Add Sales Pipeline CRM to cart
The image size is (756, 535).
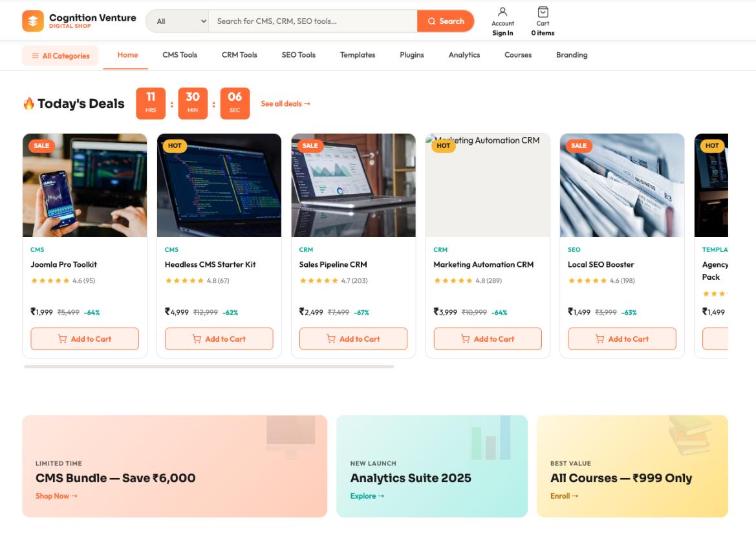[x=353, y=339]
